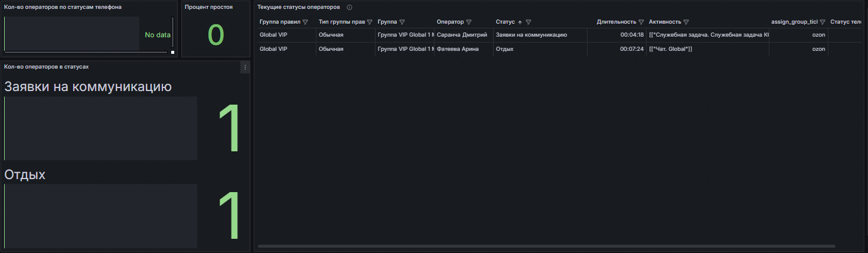This screenshot has width=868, height=253.
Task: Select the Саранча Дмитрий operator cell
Action: (x=462, y=35)
